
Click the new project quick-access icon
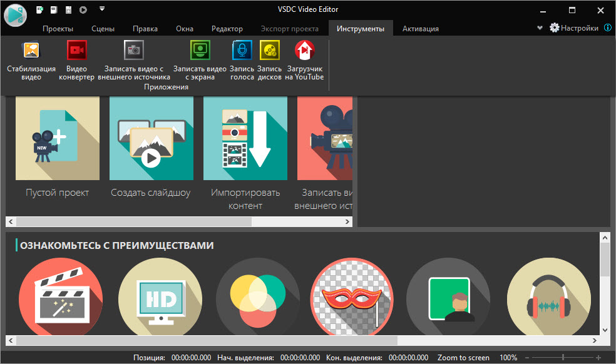(39, 9)
